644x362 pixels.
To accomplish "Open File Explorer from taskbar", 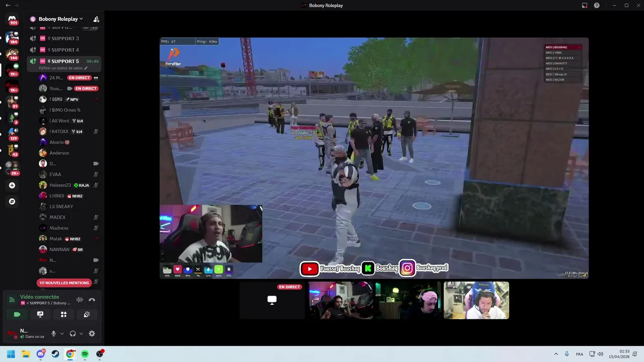I will point(26,354).
